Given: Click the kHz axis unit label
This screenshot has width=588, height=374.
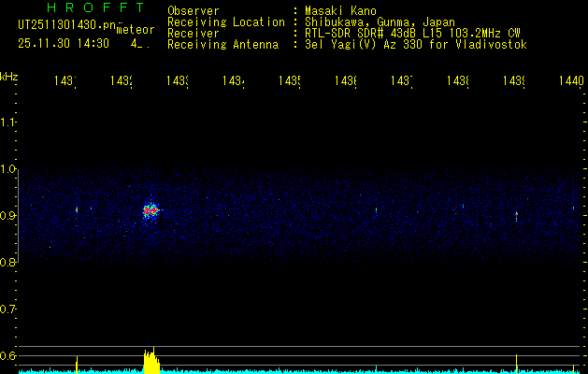Looking at the screenshot, I should click(9, 76).
